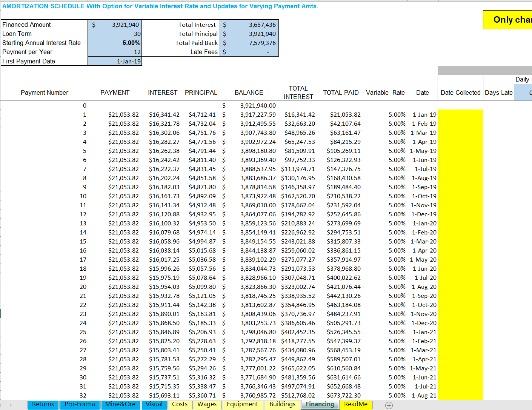Image resolution: width=532 pixels, height=410 pixels.
Task: Switch to the Pro-Forma sheet tab
Action: (x=80, y=404)
